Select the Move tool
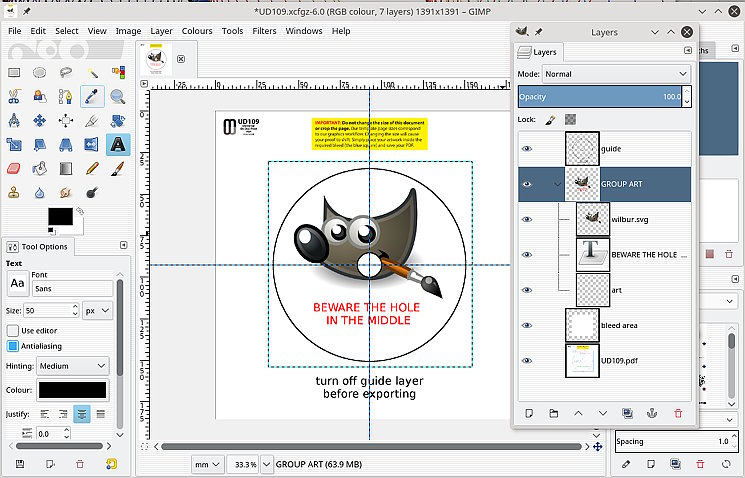The image size is (745, 478). [39, 120]
